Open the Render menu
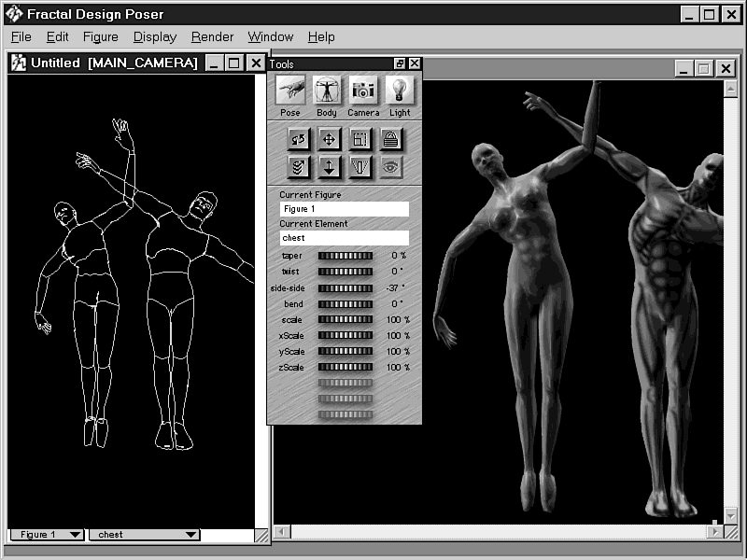The image size is (747, 560). pos(212,37)
